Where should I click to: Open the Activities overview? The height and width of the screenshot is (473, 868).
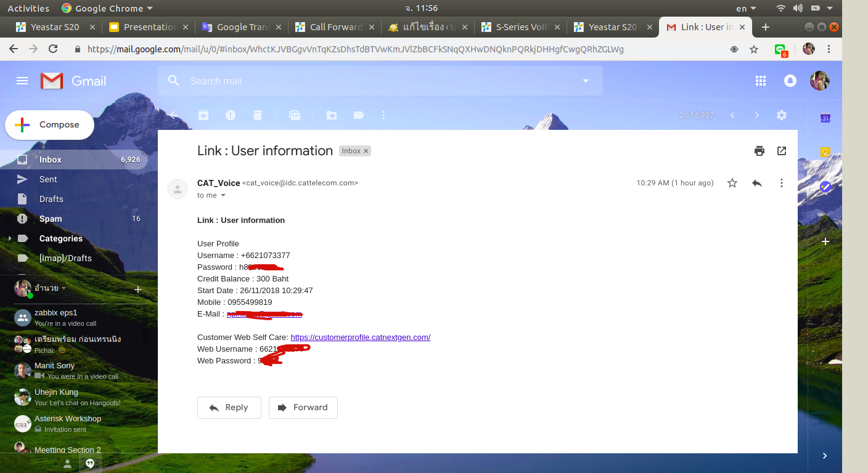point(28,8)
